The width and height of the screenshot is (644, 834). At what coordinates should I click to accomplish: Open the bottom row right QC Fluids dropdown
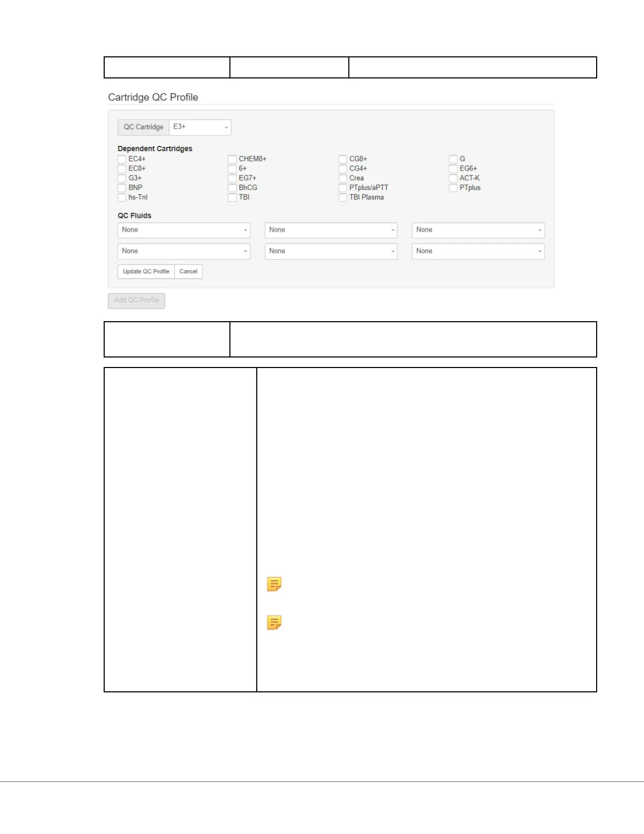point(478,251)
